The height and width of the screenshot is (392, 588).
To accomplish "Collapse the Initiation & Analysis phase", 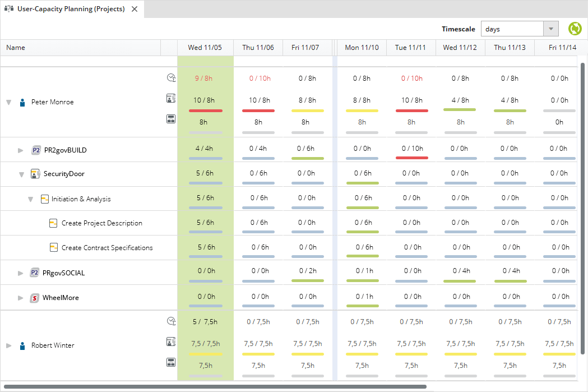I will [x=31, y=199].
